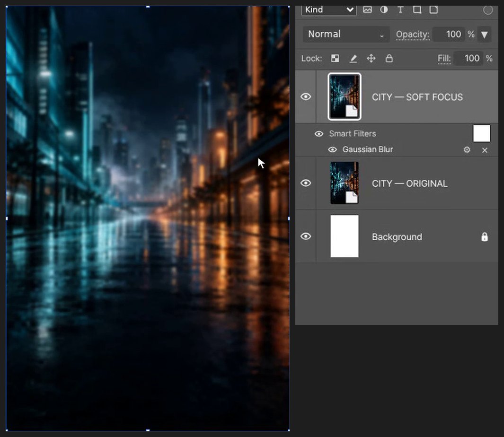Filter layers by type layer icon
Viewport: 504px width, 437px height.
(400, 9)
